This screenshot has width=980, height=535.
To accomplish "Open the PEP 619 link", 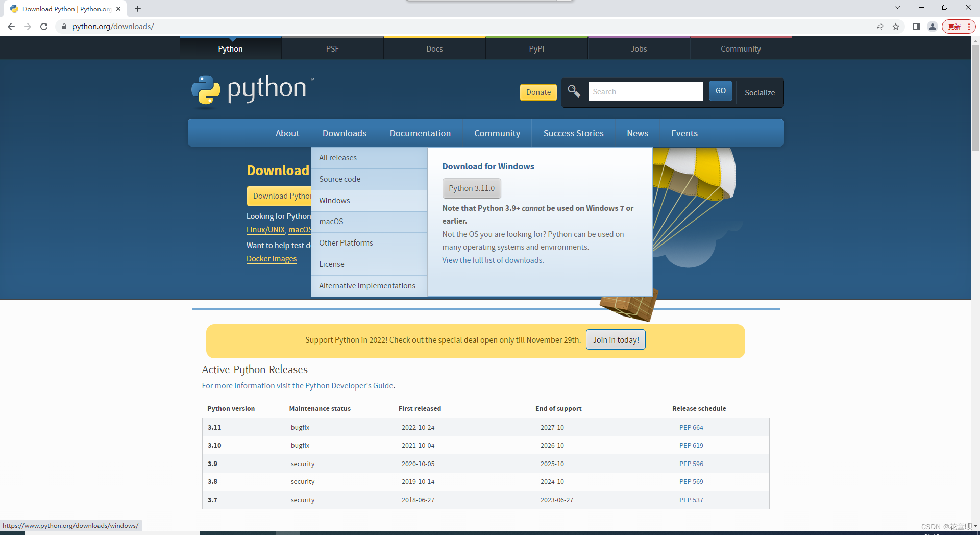I will point(691,446).
